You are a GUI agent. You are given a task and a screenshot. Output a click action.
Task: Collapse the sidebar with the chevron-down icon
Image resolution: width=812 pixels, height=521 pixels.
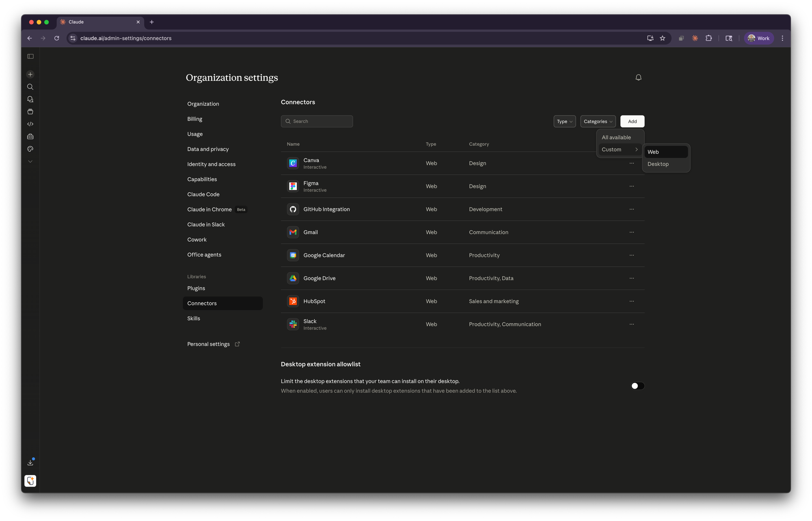(30, 161)
